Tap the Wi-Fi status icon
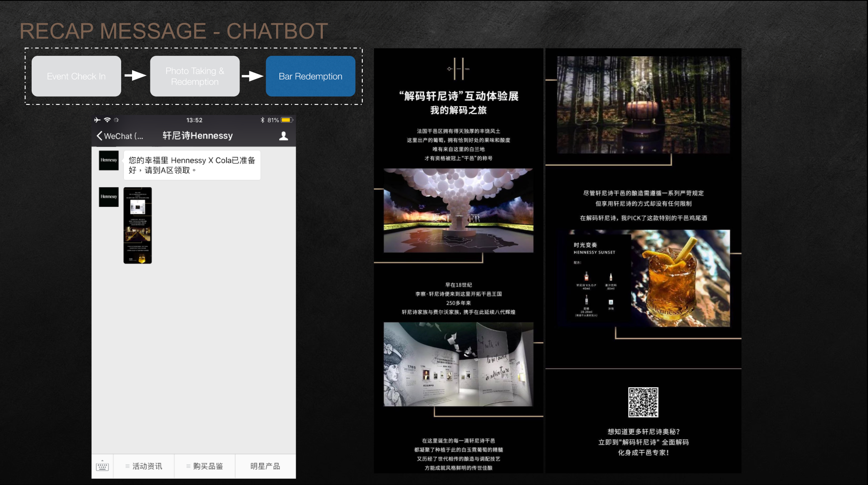 (107, 120)
